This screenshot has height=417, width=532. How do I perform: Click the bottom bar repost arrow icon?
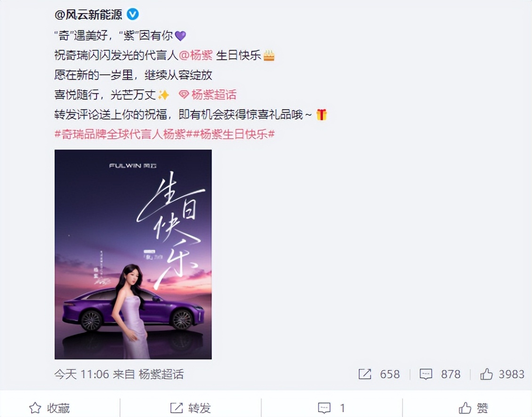click(x=177, y=408)
